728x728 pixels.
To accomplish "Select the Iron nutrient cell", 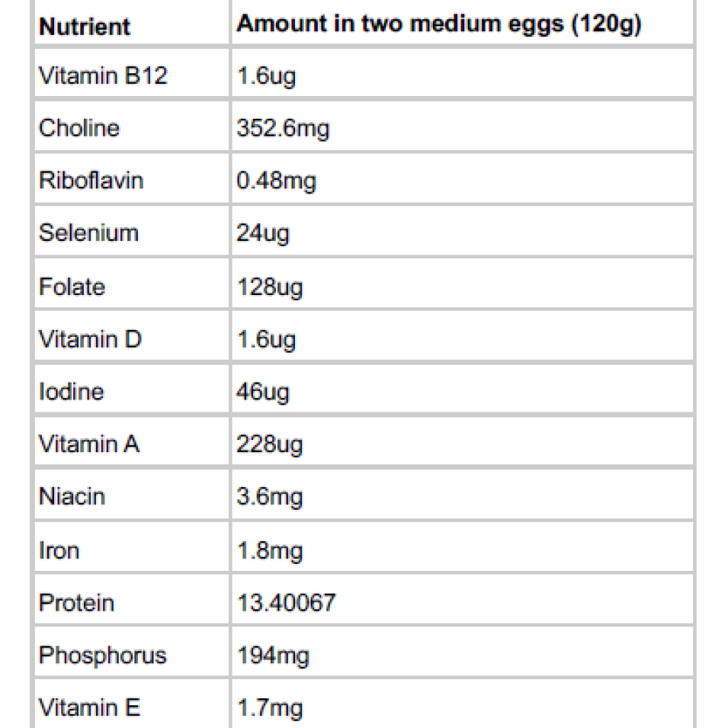I will pyautogui.click(x=59, y=550).
